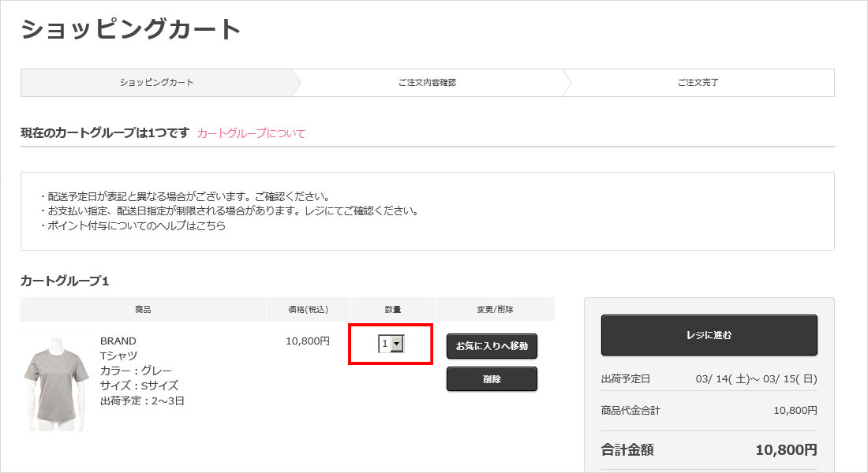Select the ご注文内容確認 progress step
The image size is (868, 473).
(427, 83)
